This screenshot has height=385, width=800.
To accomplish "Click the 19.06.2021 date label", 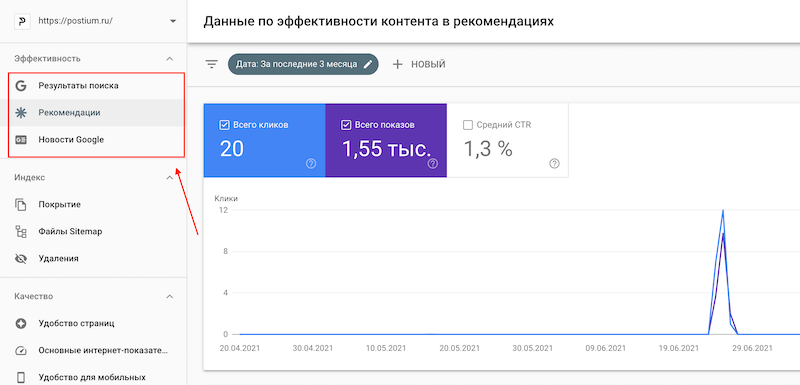I will coord(679,348).
